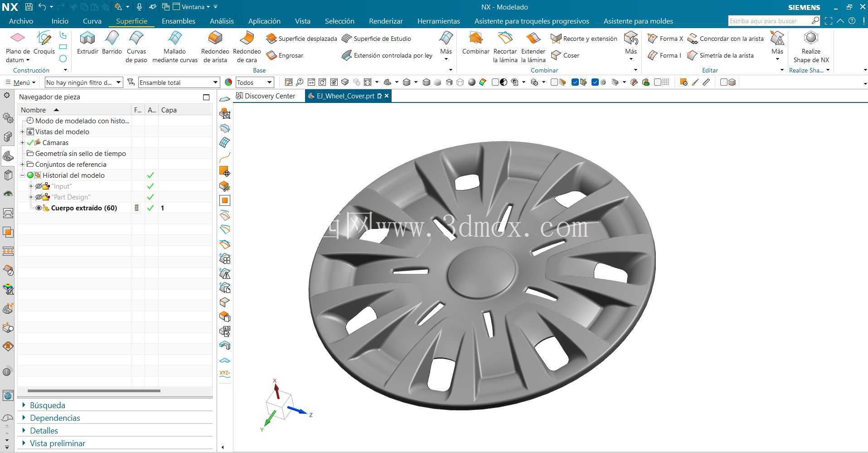Select Redondeo de cara tool
868x453 pixels.
[x=247, y=47]
